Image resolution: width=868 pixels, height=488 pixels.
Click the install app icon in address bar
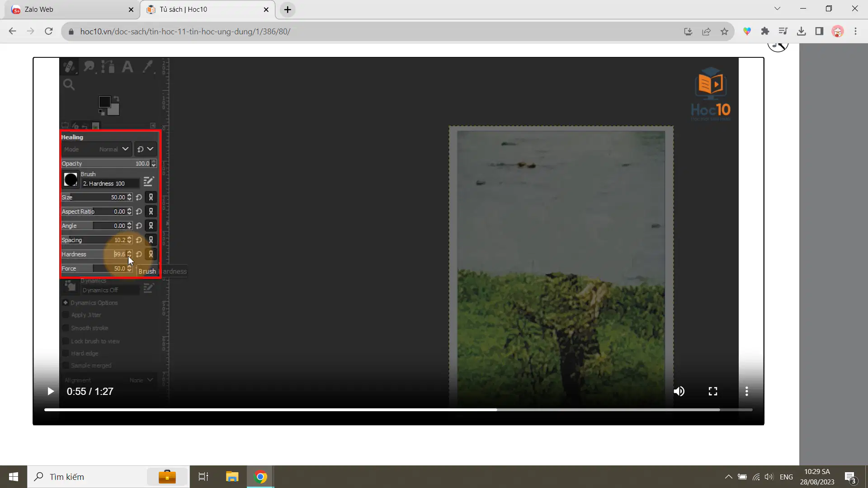pyautogui.click(x=688, y=31)
